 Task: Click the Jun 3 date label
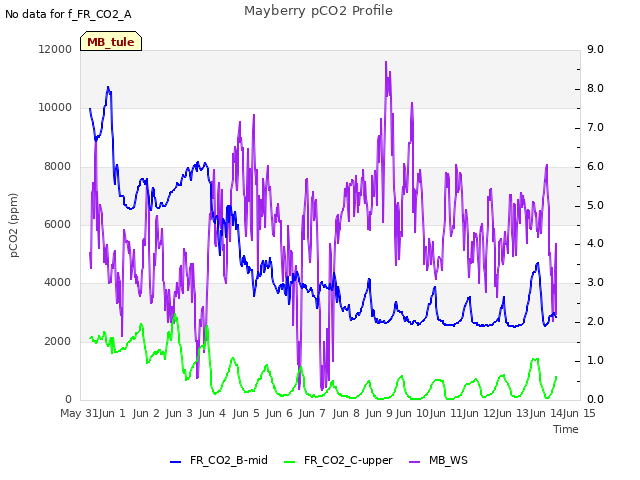[179, 413]
